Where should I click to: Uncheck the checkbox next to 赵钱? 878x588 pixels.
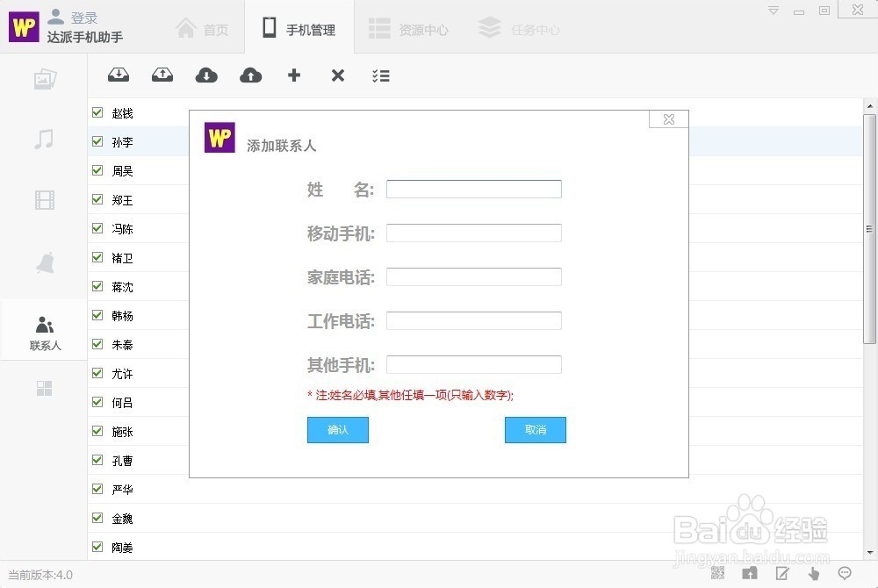97,112
